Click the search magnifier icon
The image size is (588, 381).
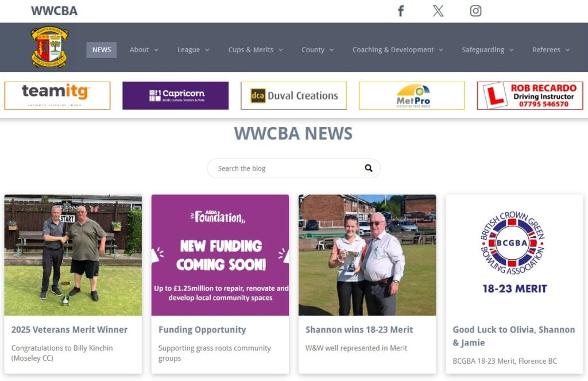pyautogui.click(x=369, y=168)
